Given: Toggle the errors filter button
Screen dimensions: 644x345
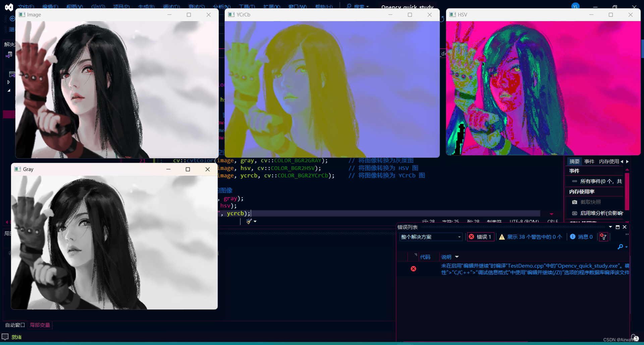Looking at the screenshot, I should pos(480,237).
